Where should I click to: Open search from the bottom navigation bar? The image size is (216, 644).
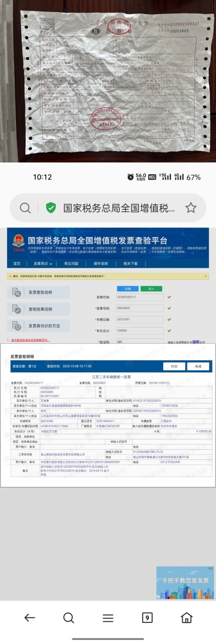click(69, 618)
